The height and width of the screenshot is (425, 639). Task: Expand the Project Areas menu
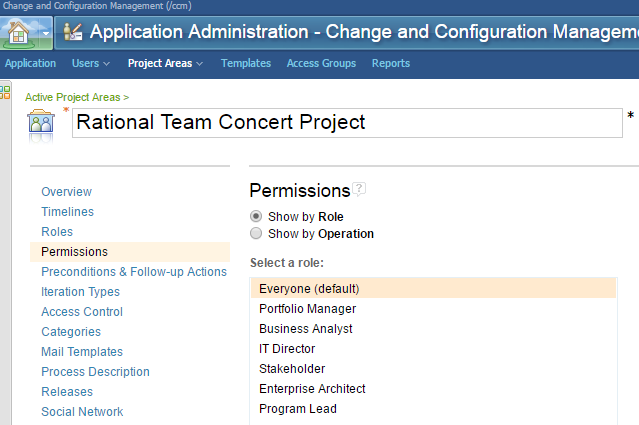165,63
